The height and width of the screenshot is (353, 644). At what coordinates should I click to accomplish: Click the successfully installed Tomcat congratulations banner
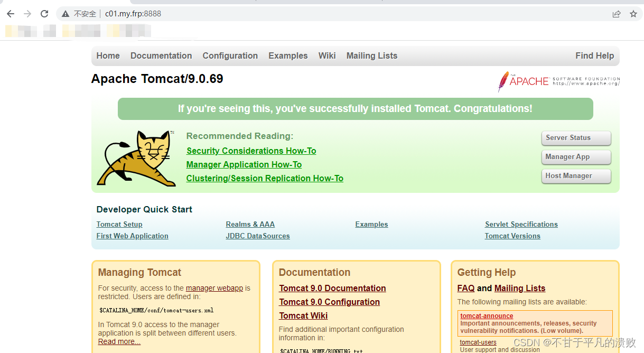(356, 109)
